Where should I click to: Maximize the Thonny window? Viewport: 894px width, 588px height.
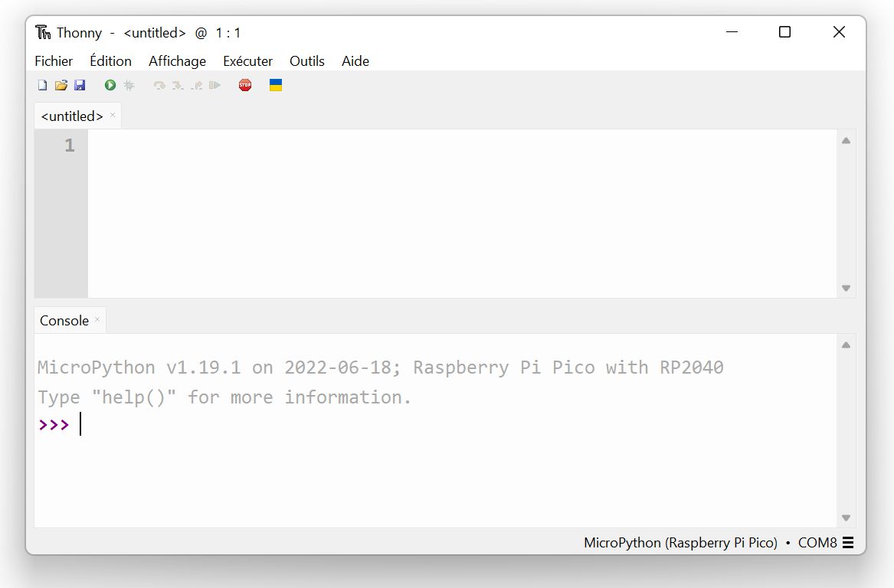coord(785,32)
